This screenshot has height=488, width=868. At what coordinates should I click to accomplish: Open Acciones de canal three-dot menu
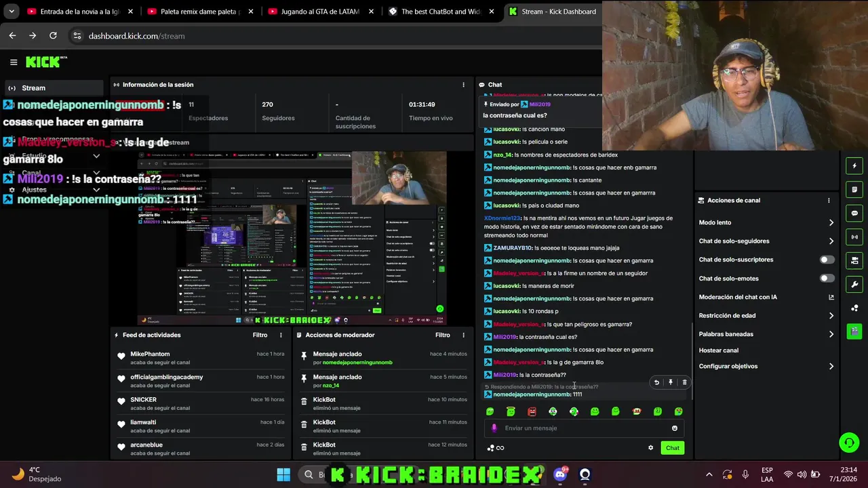(x=829, y=200)
